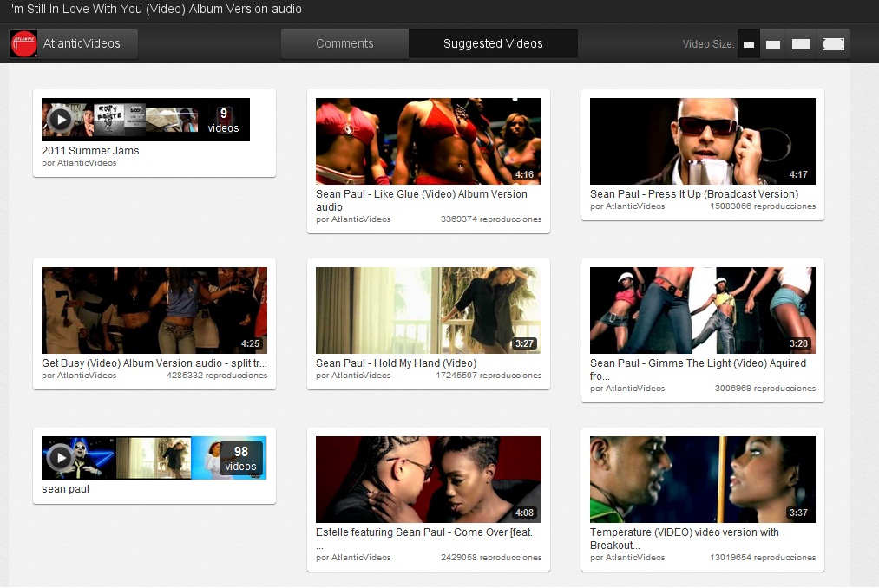Image resolution: width=879 pixels, height=588 pixels.
Task: Click title Temperature (VIDEO) video version
Action: (684, 539)
